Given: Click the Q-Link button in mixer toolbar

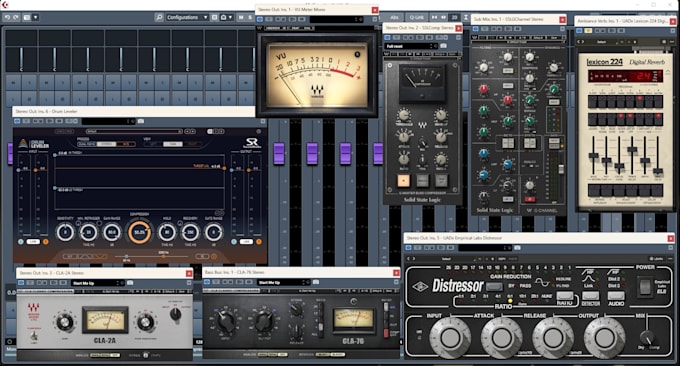Looking at the screenshot, I should (x=416, y=17).
